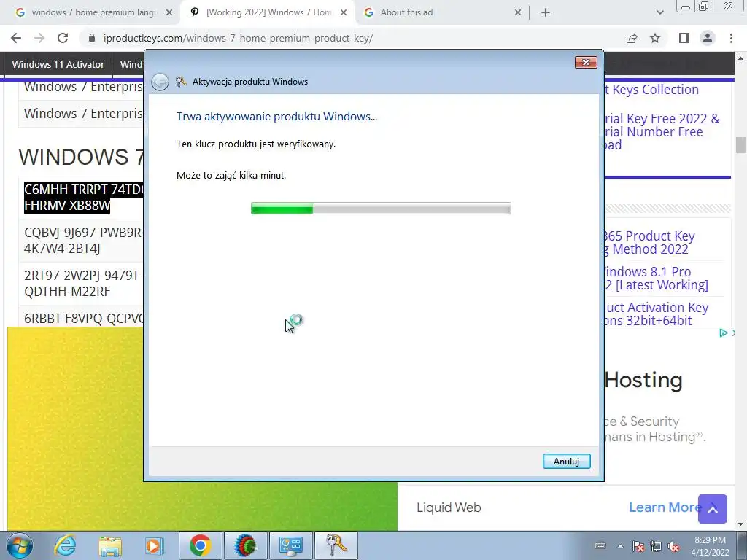This screenshot has height=560, width=747.
Task: Switch to the About this ad tab
Action: coord(443,13)
